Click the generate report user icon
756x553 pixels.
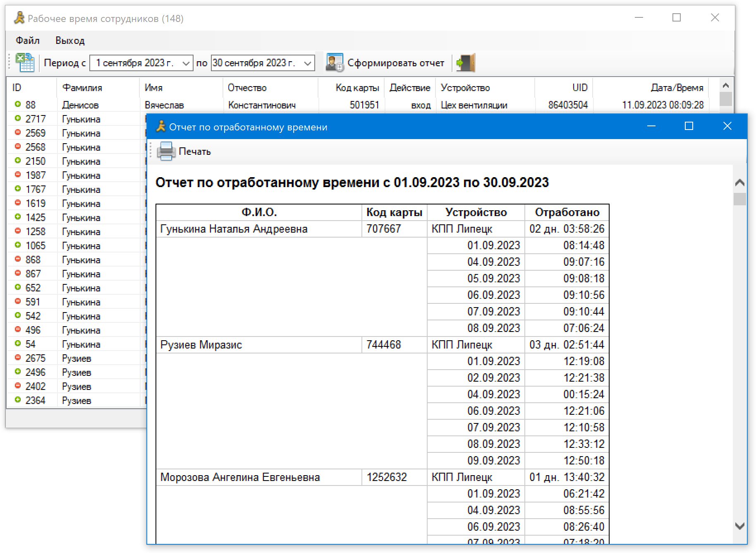334,63
